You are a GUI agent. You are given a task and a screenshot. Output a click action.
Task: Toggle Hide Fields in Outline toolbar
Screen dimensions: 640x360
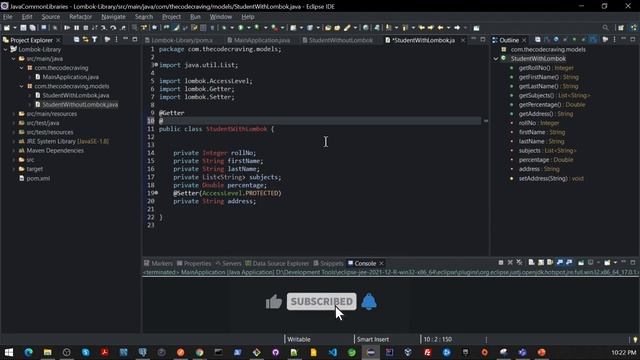tap(556, 40)
